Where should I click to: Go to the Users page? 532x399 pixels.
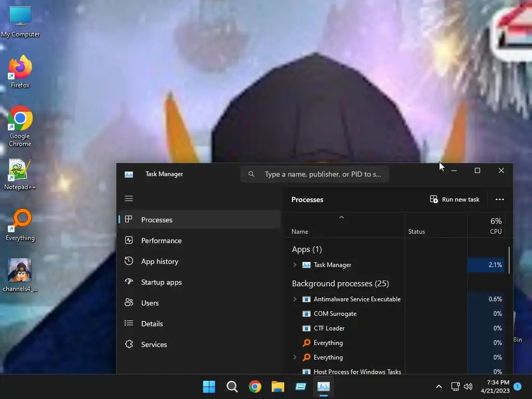coord(200,303)
